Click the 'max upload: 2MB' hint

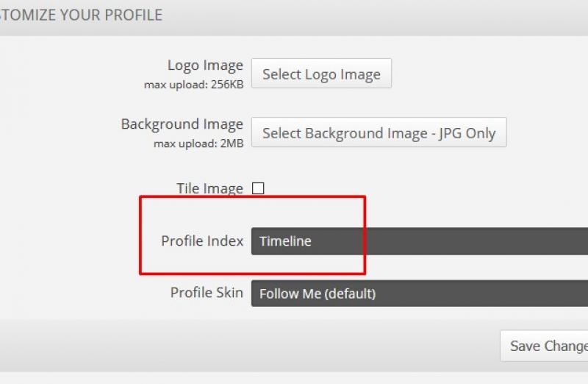pos(198,143)
